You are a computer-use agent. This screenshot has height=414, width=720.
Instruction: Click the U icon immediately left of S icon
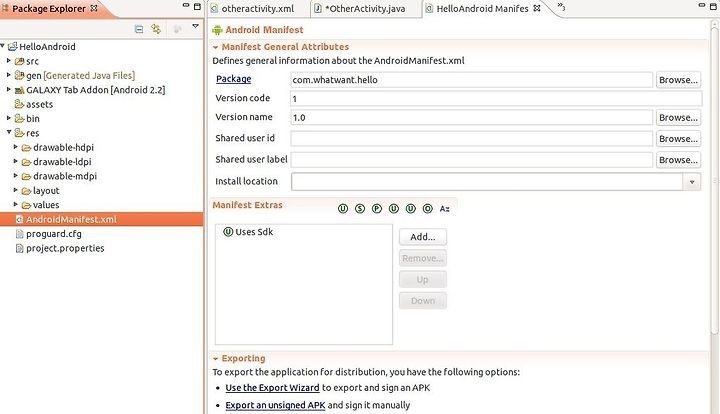coord(343,209)
